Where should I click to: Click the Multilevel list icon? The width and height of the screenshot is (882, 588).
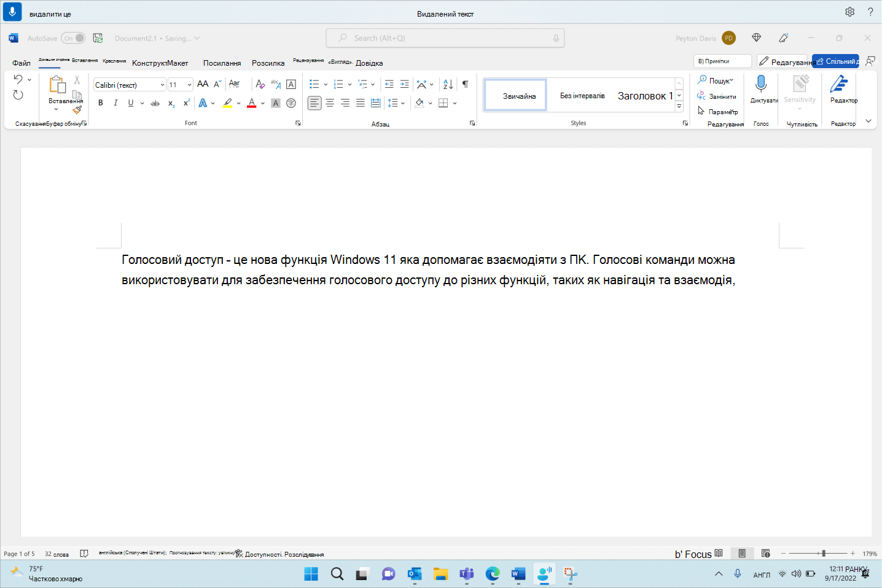click(362, 84)
